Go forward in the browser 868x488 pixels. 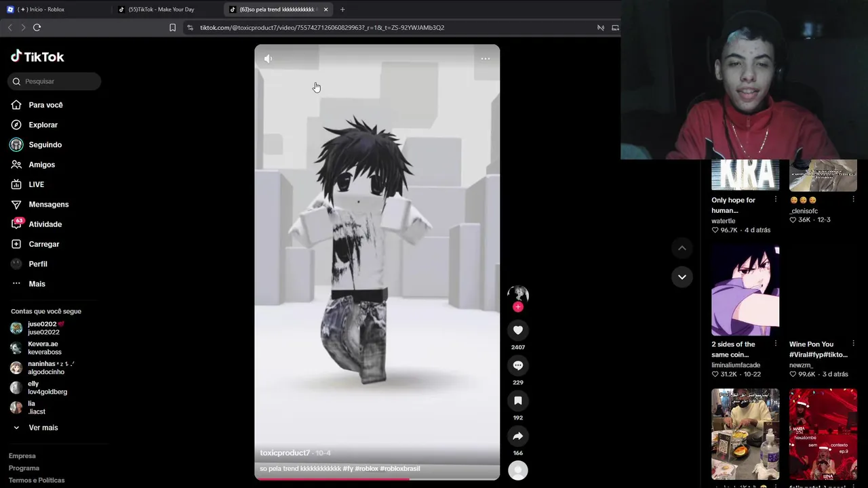(x=23, y=28)
